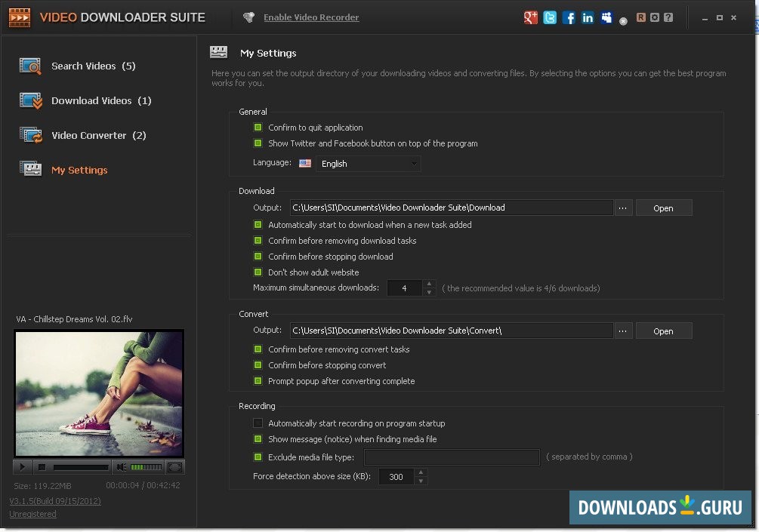Hide social buttons with the small x
The width and height of the screenshot is (759, 532).
[x=624, y=21]
